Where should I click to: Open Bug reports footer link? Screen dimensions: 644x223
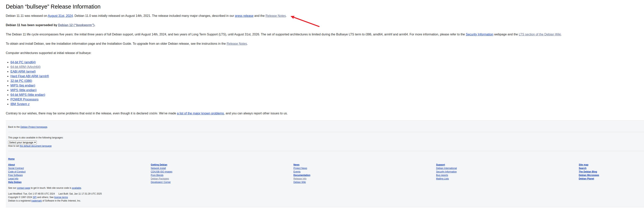[x=442, y=175]
